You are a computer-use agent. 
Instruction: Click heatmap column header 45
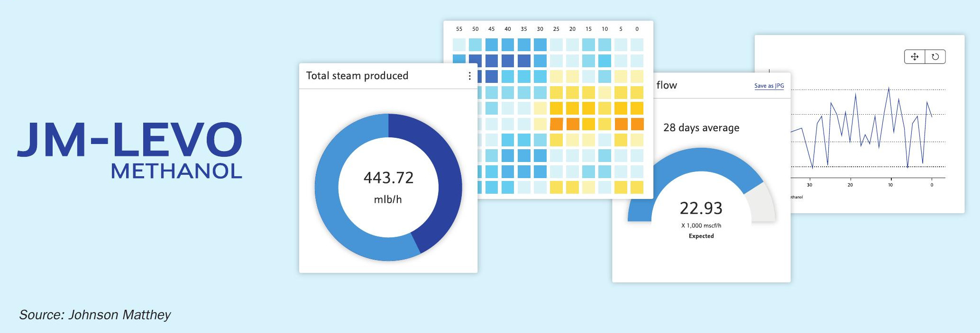click(x=491, y=29)
